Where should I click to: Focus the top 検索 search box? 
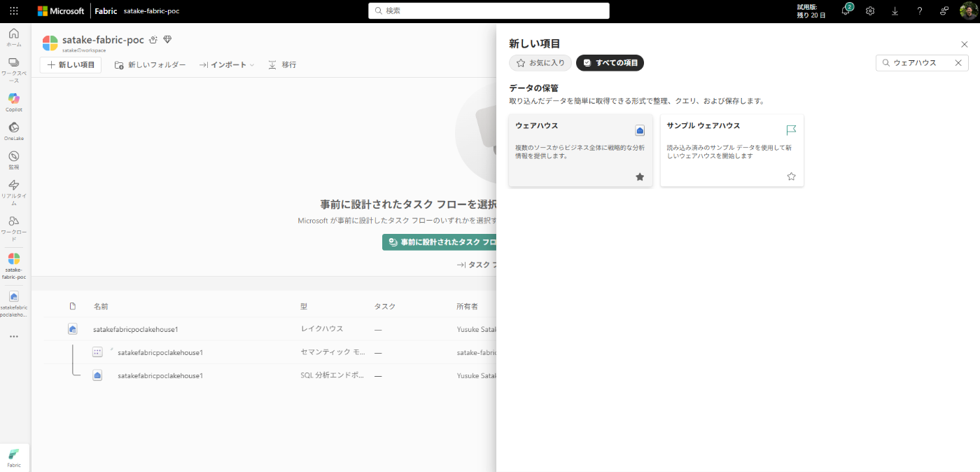pyautogui.click(x=489, y=11)
